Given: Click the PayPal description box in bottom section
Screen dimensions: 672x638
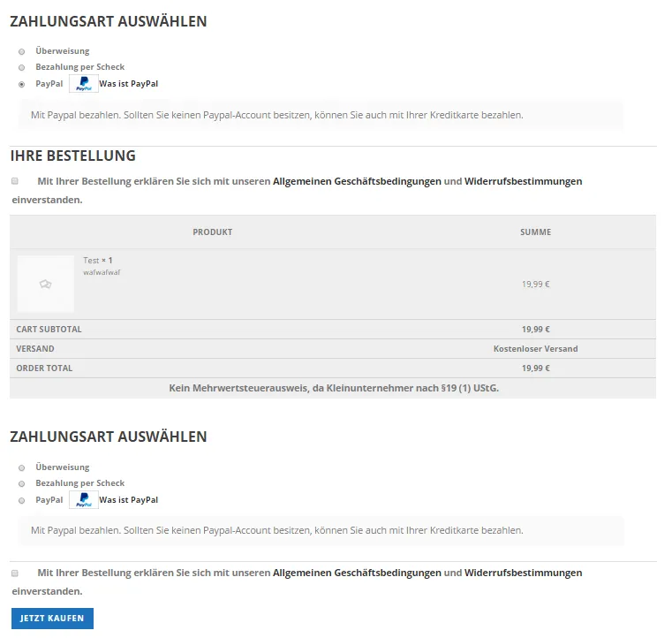Looking at the screenshot, I should tap(321, 530).
